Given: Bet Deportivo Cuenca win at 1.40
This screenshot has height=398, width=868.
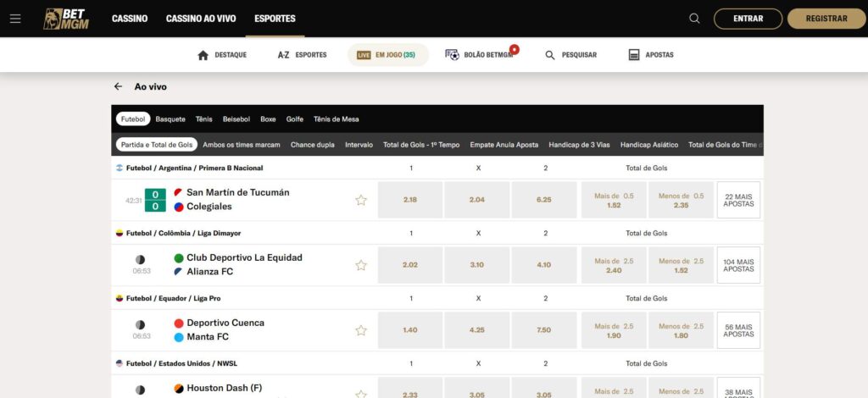Looking at the screenshot, I should coord(410,330).
